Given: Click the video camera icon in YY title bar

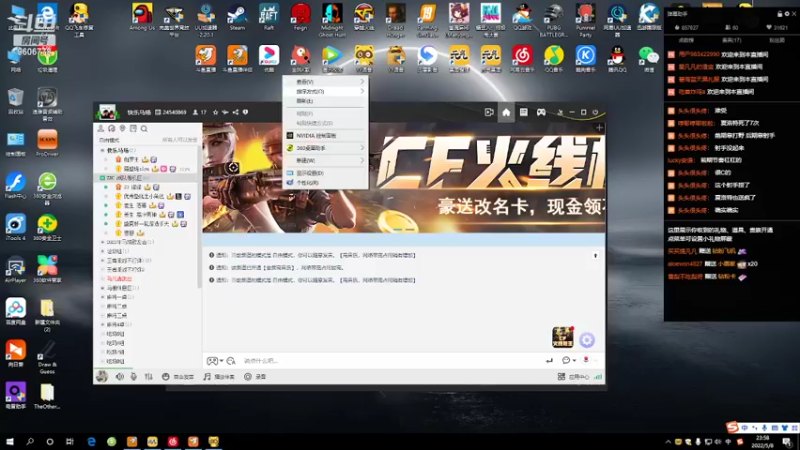Looking at the screenshot, I should tap(489, 112).
